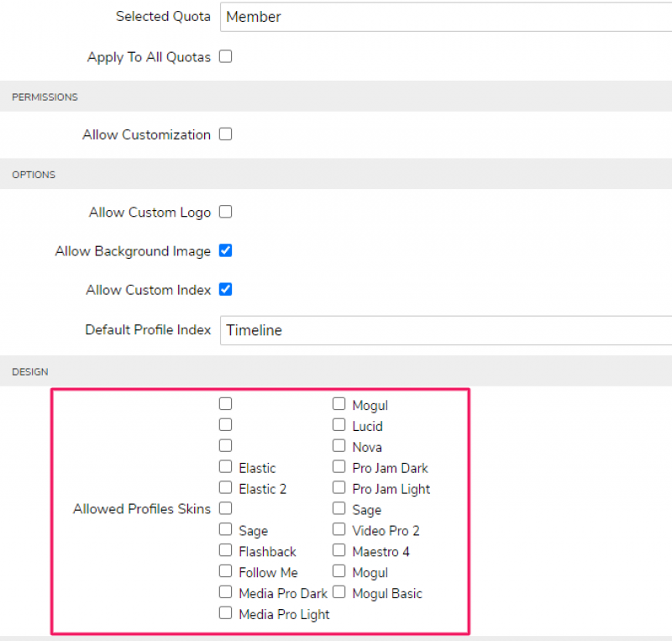Check the Media Pro Dark skin
The width and height of the screenshot is (672, 641).
point(225,593)
